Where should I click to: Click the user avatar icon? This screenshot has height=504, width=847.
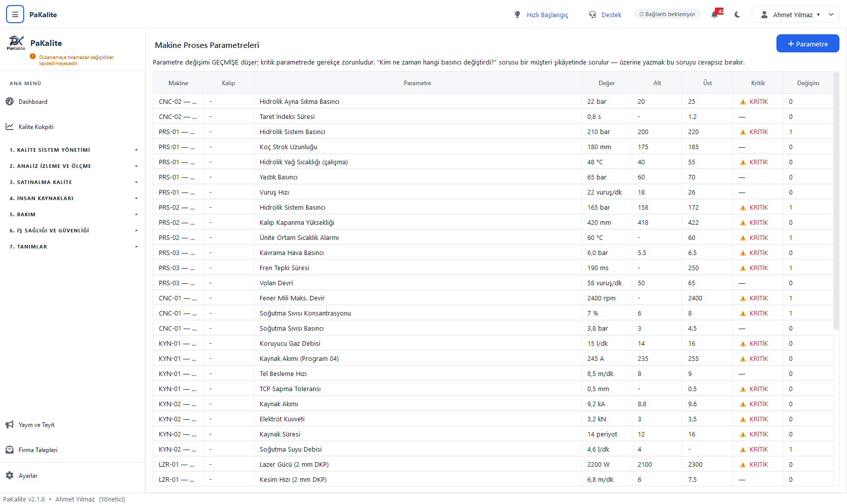tap(764, 15)
